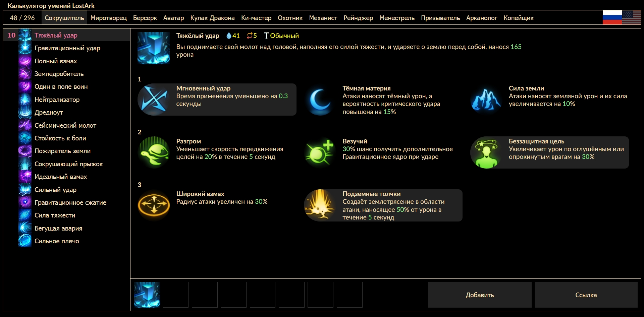Screen dimensions: 644x317
Task: Click the Калькулятор умений LostArk title
Action: tap(51, 6)
